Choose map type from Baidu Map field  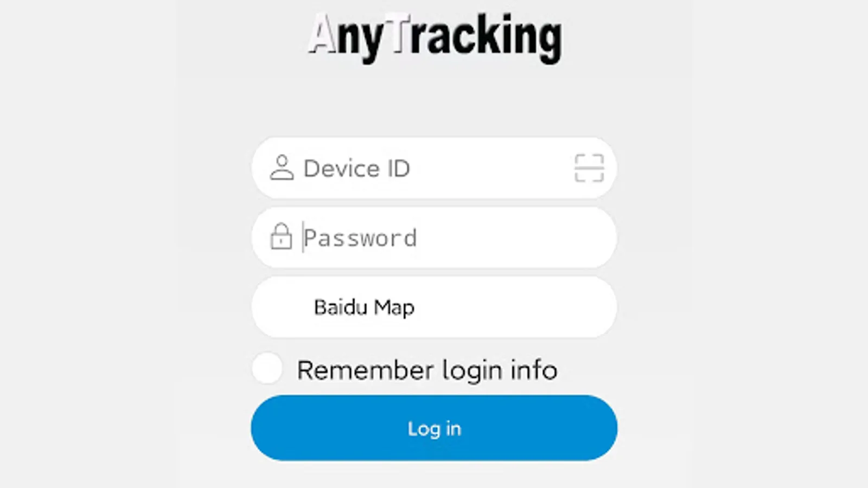click(434, 307)
